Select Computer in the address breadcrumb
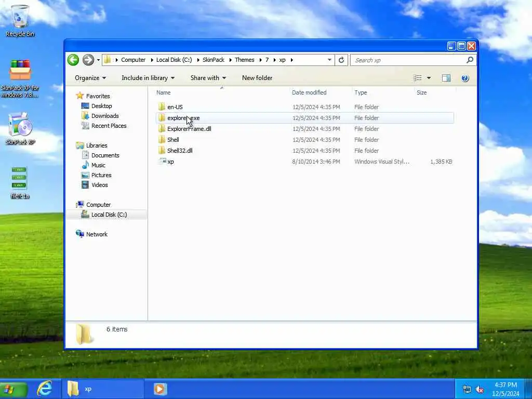 coord(133,60)
